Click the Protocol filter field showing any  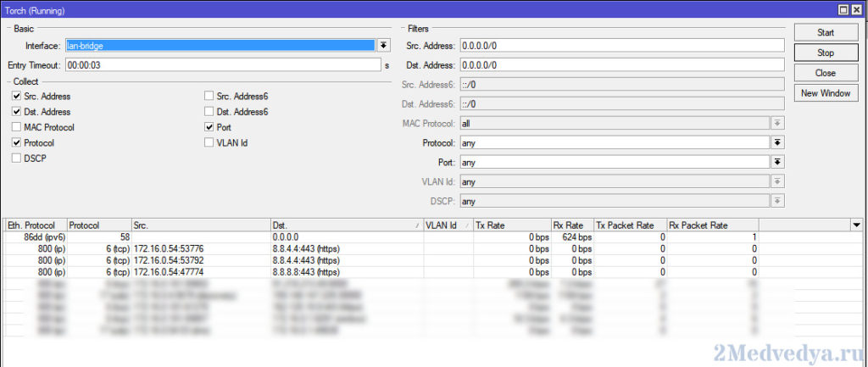tap(615, 142)
